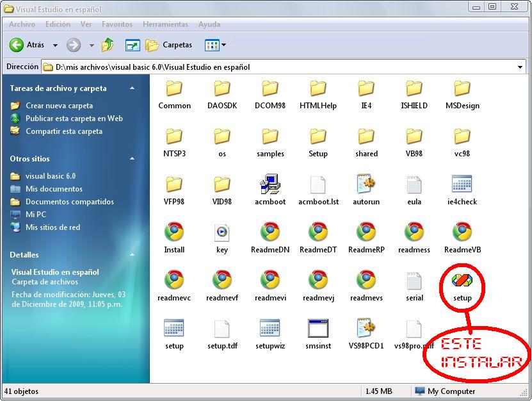Screen dimensions: 532x401
Task: Open the Atrás history dropdown arrow
Action: click(x=55, y=45)
